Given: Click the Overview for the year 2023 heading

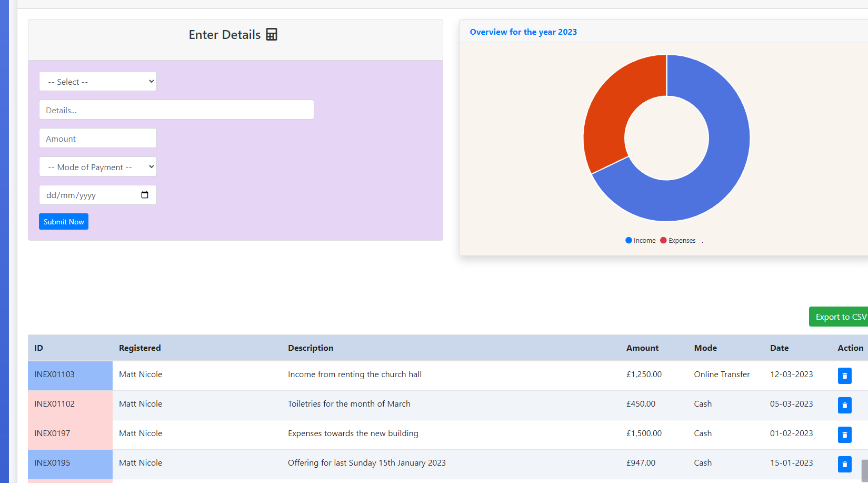Looking at the screenshot, I should pyautogui.click(x=523, y=32).
